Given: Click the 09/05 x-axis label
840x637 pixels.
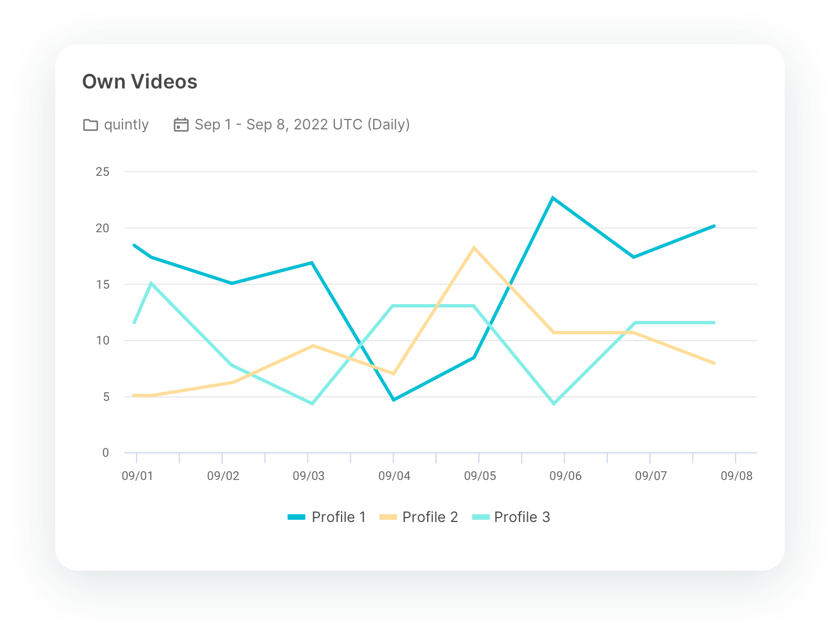Looking at the screenshot, I should pos(480,476).
